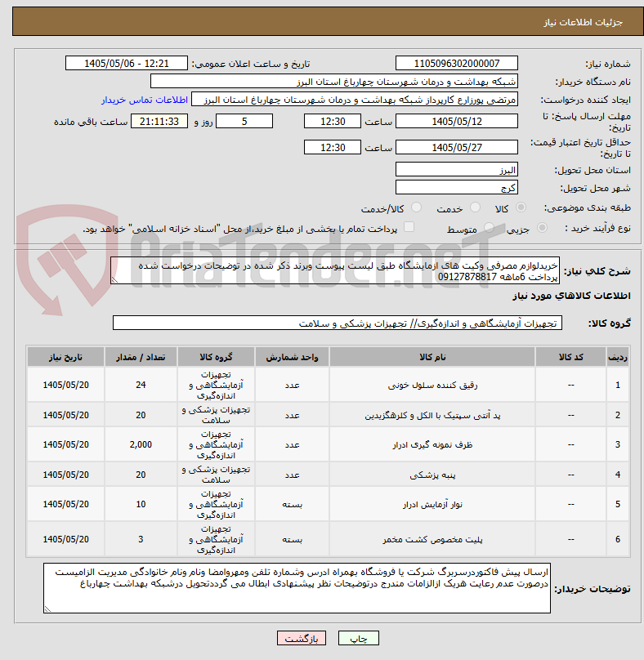Click the کد کالا column header
Image resolution: width=644 pixels, height=660 pixels.
[570, 357]
